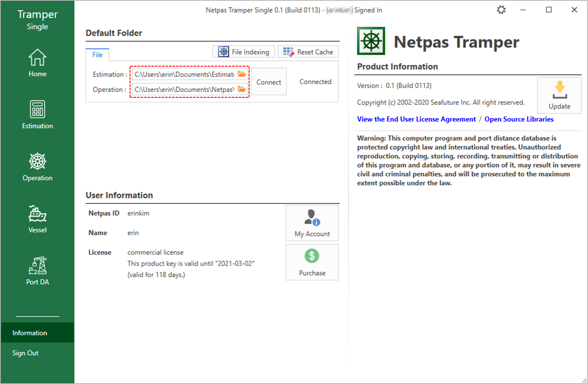Click the Netpas Tramper ship wheel logo

click(371, 41)
